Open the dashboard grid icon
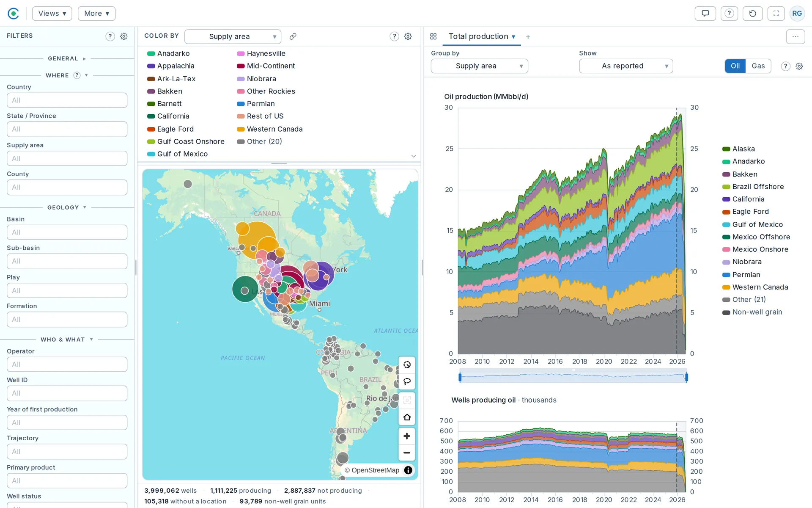The height and width of the screenshot is (508, 812). (433, 36)
